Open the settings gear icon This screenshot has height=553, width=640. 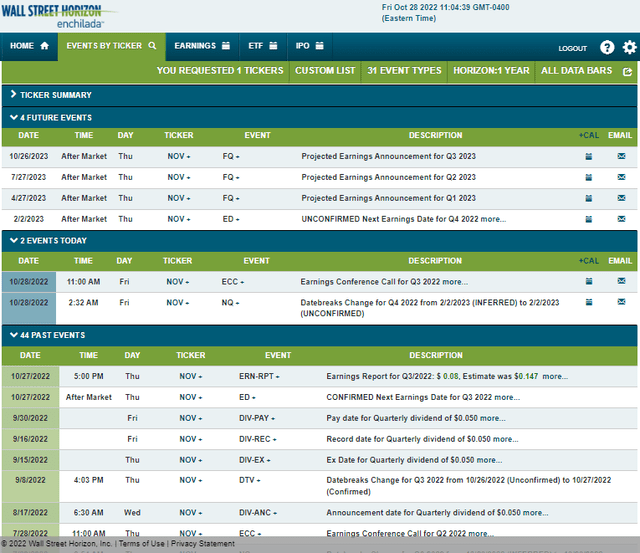pos(629,47)
